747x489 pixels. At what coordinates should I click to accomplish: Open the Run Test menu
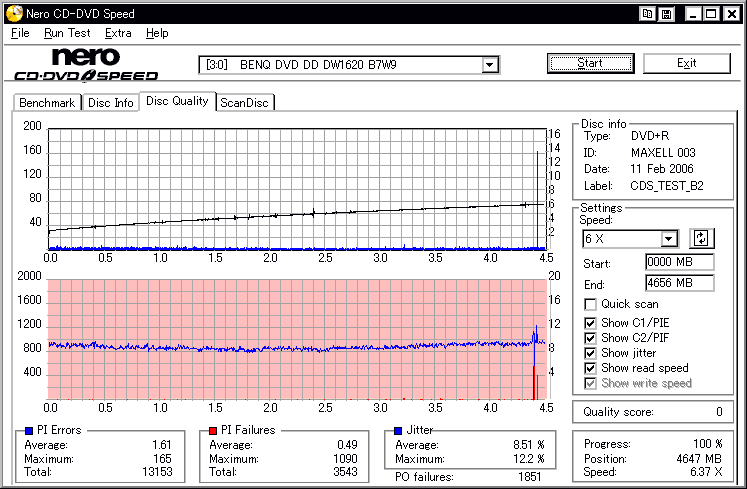click(x=67, y=33)
